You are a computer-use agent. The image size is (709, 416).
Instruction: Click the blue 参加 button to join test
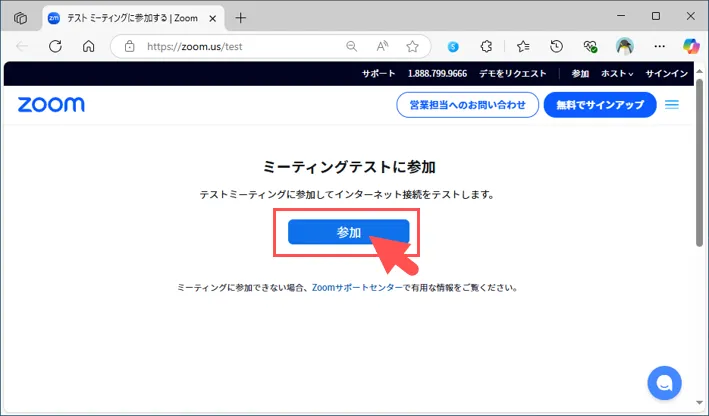[x=349, y=232]
